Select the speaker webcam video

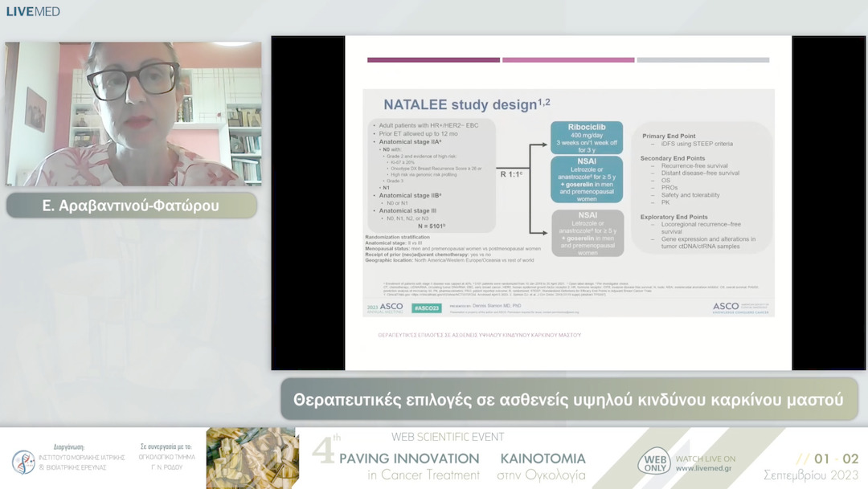pyautogui.click(x=133, y=114)
